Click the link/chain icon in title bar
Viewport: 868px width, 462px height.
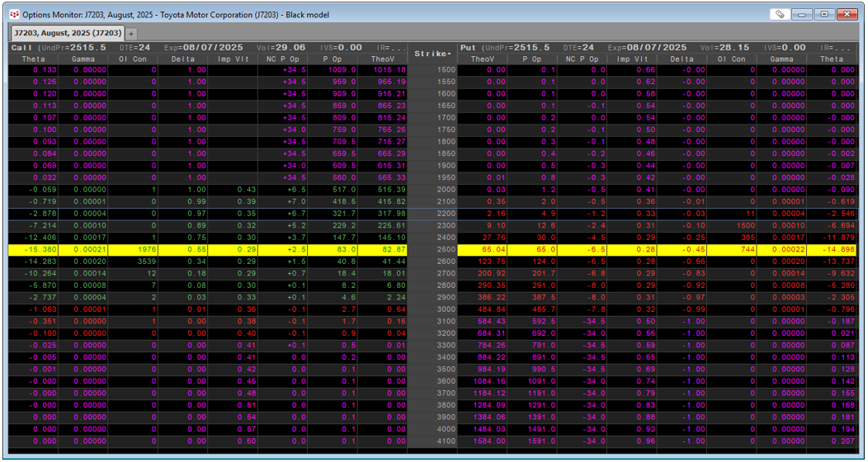(781, 14)
